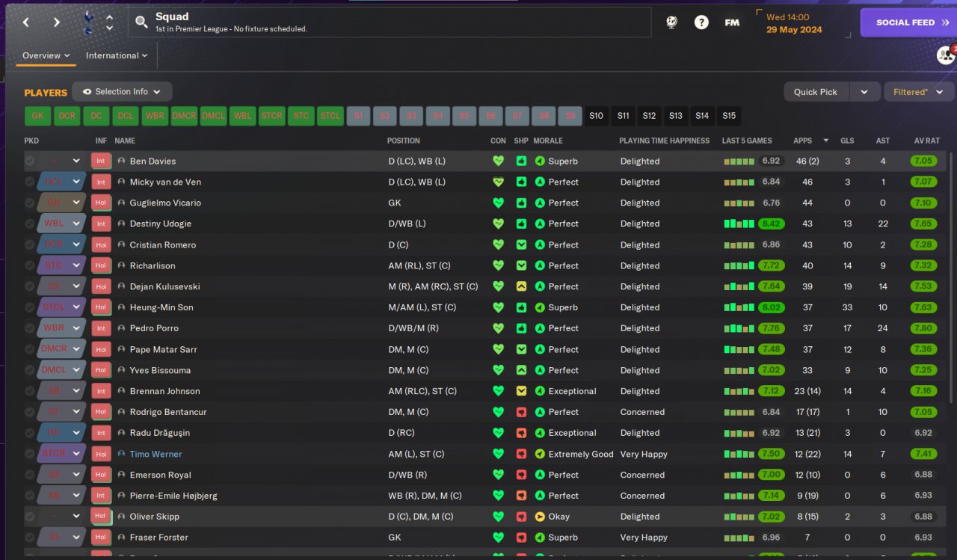The width and height of the screenshot is (957, 560).
Task: Tick the selection circle for Richarlison
Action: coord(30,265)
